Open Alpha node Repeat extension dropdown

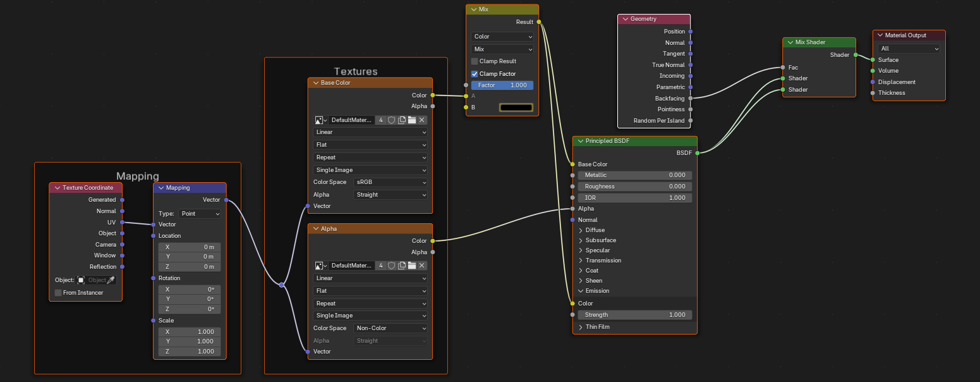(x=370, y=304)
